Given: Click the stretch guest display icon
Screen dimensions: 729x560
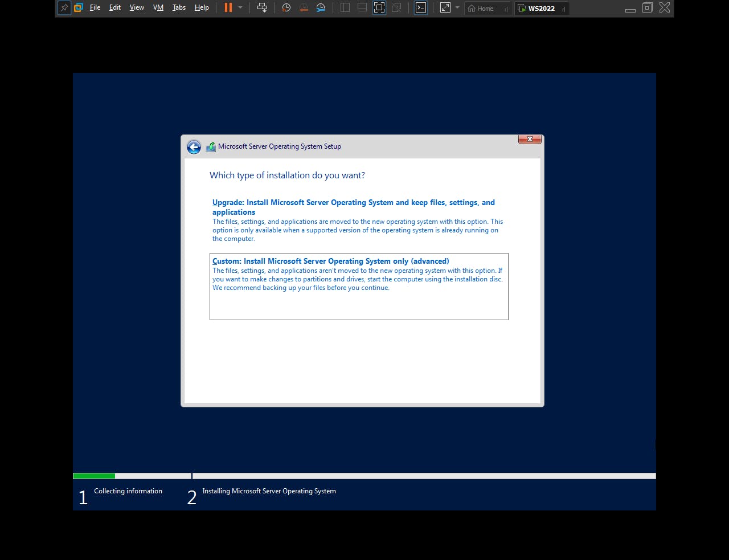Looking at the screenshot, I should coord(445,8).
